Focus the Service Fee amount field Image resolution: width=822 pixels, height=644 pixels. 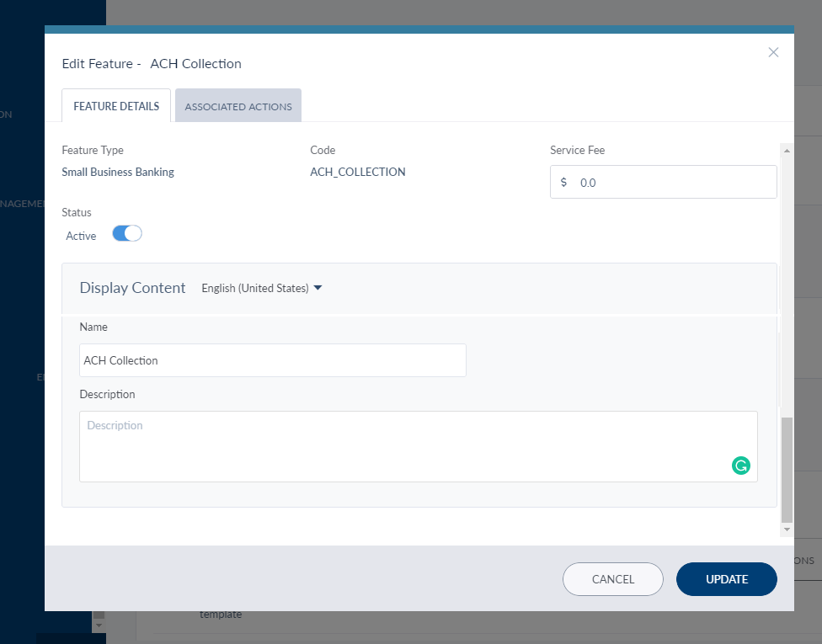pos(674,182)
